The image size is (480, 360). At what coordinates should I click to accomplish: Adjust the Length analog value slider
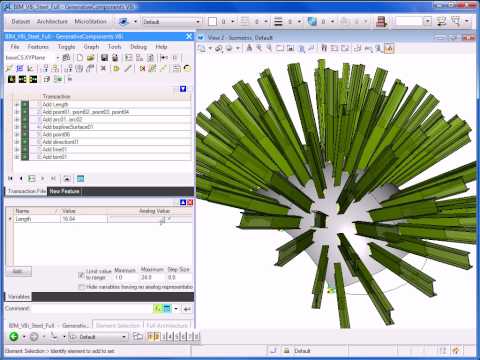(x=163, y=220)
